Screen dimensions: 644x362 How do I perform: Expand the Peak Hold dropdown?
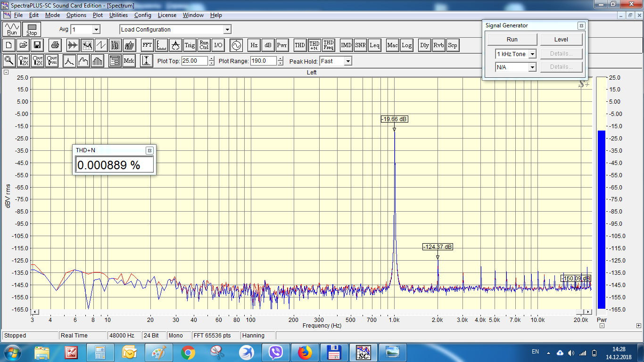347,61
